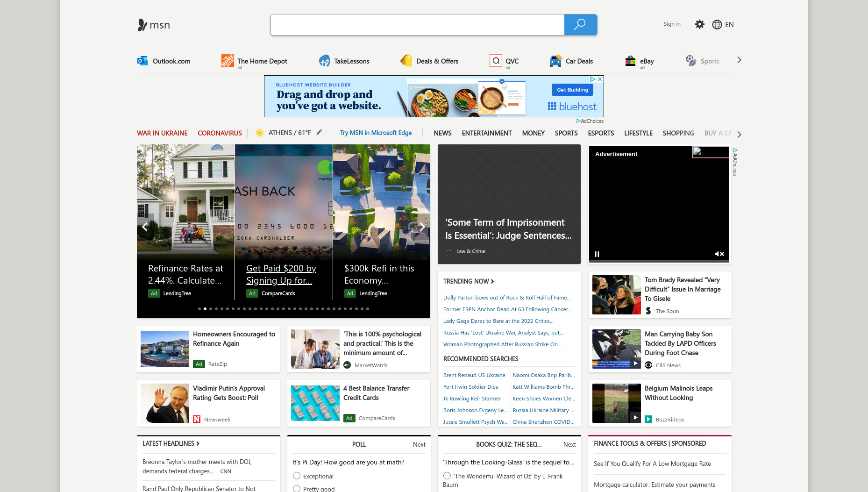Open the War in Ukraine topic
868x492 pixels.
coord(162,133)
